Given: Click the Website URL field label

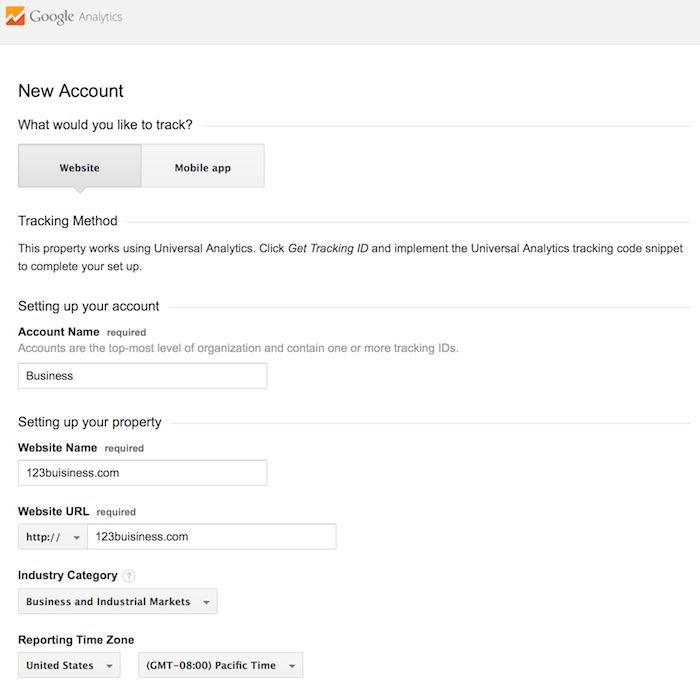Looking at the screenshot, I should tap(54, 511).
